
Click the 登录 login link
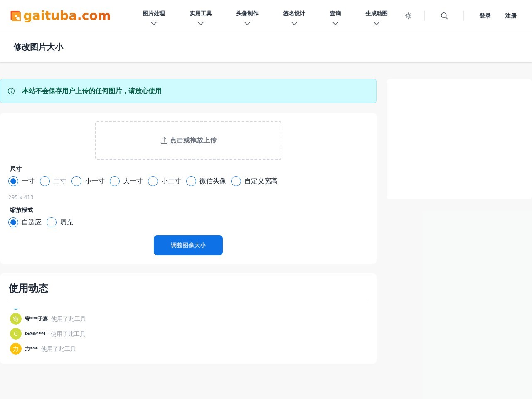pyautogui.click(x=485, y=16)
